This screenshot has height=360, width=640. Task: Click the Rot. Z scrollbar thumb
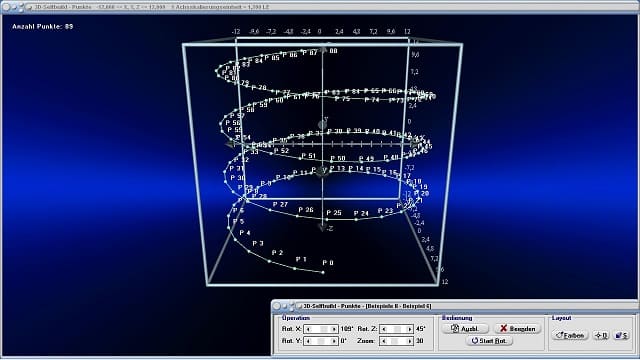(x=397, y=329)
